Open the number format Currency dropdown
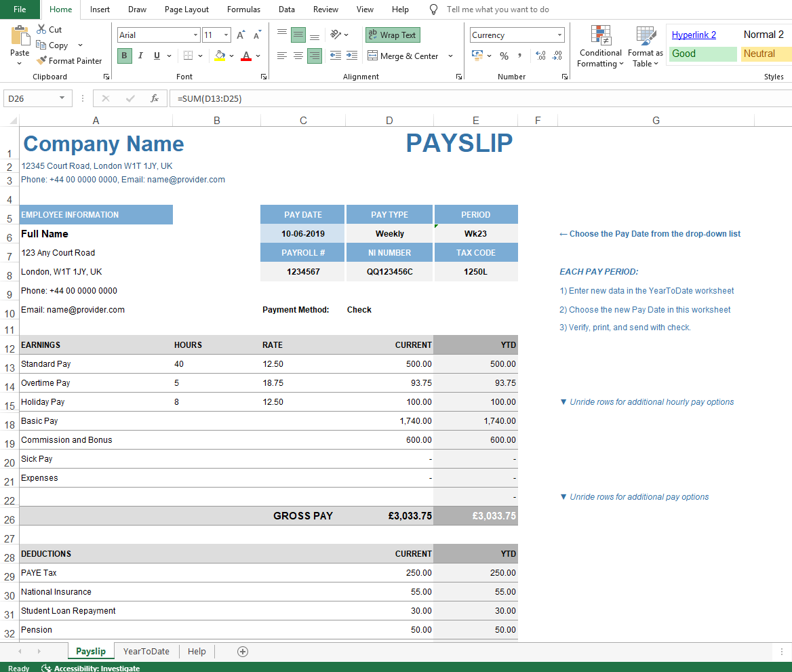 [559, 35]
